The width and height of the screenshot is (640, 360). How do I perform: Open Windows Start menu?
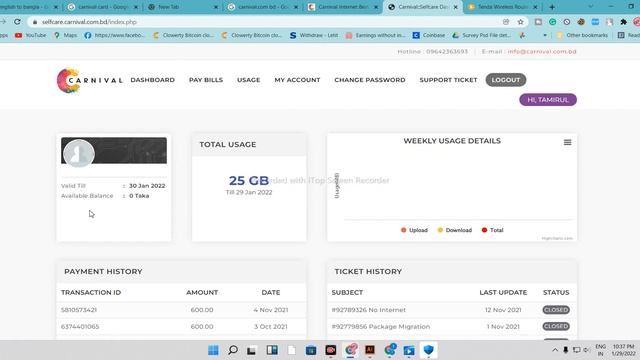click(x=213, y=350)
